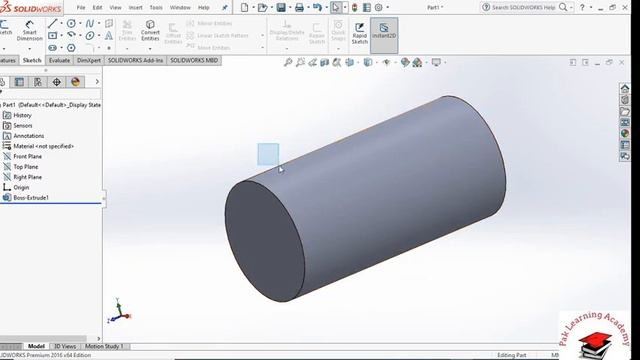Click Zoom to Fit in view toolbar

pyautogui.click(x=288, y=62)
